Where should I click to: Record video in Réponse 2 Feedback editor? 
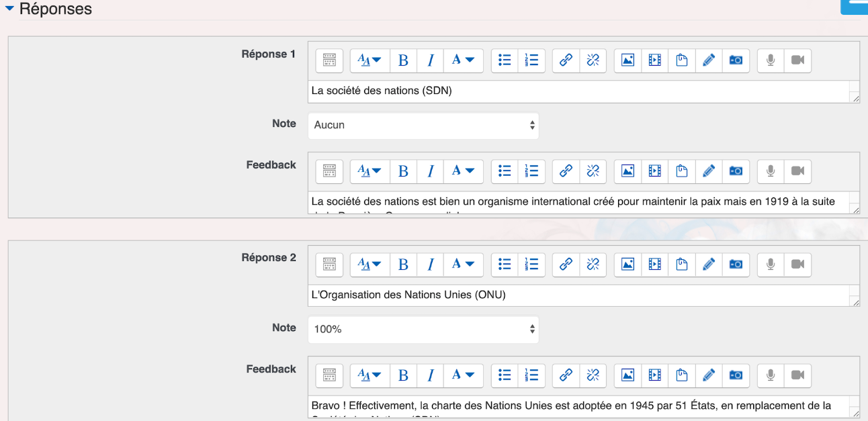tap(797, 375)
